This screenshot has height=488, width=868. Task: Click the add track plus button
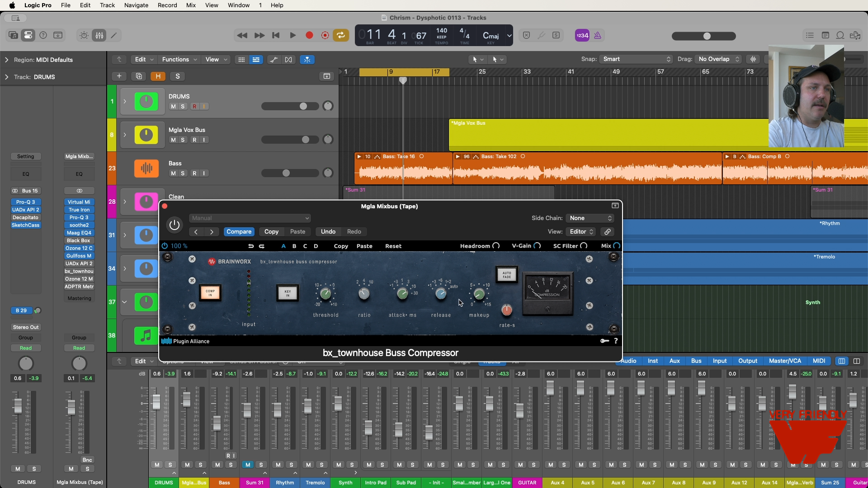tap(119, 76)
